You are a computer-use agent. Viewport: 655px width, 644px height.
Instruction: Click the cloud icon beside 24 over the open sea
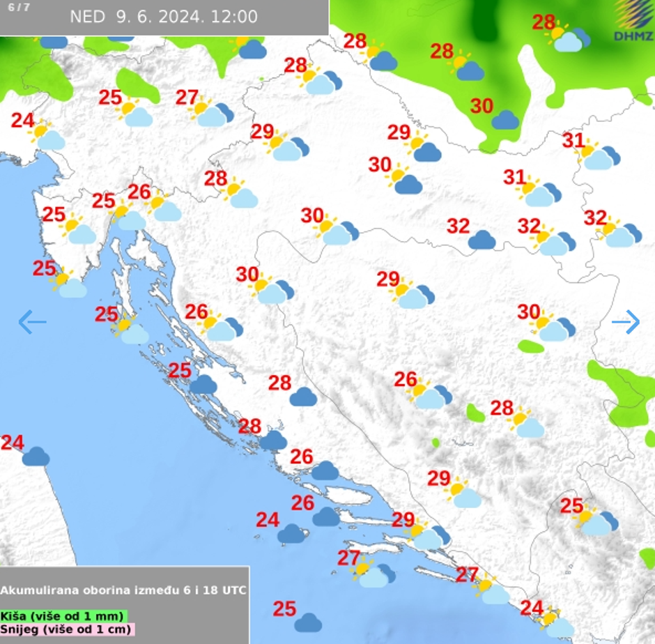point(292,534)
